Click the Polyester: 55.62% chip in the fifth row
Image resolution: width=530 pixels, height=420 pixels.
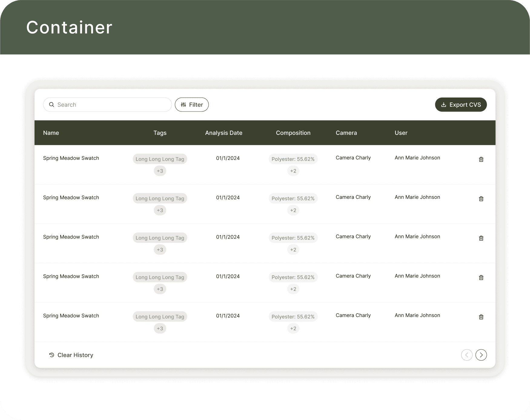coord(293,317)
